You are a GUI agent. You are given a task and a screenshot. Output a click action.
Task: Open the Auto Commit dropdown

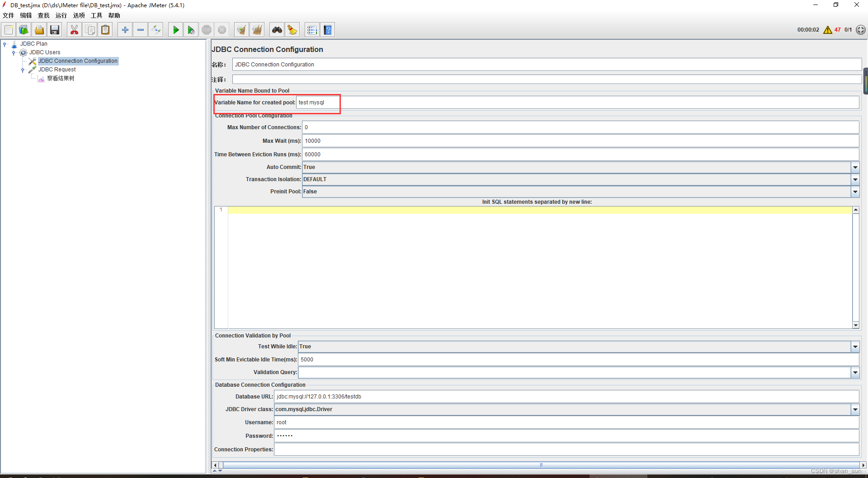(x=855, y=167)
